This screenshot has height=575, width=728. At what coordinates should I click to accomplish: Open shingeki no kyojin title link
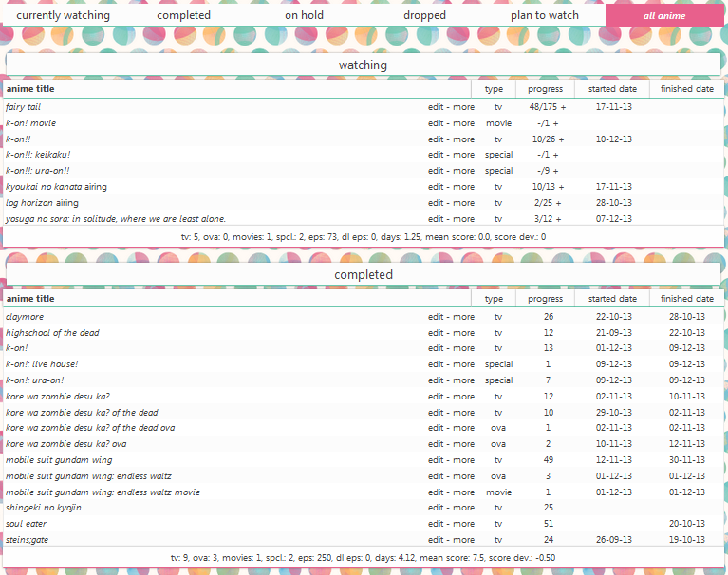coord(43,508)
